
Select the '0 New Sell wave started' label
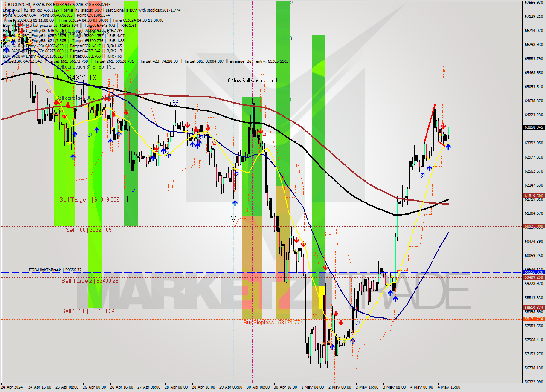pyautogui.click(x=252, y=81)
